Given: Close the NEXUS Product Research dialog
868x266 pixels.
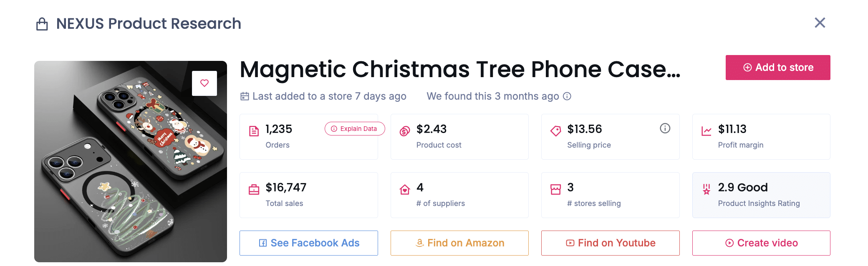Looking at the screenshot, I should [820, 23].
